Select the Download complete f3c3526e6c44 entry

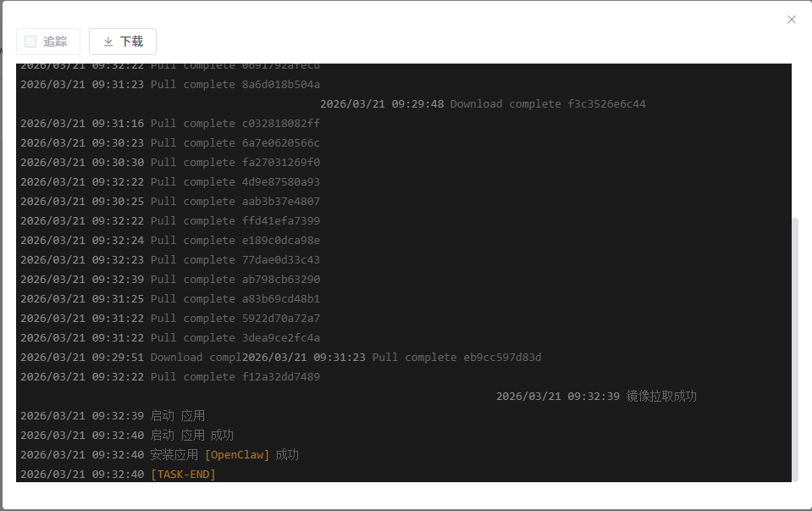coord(548,104)
